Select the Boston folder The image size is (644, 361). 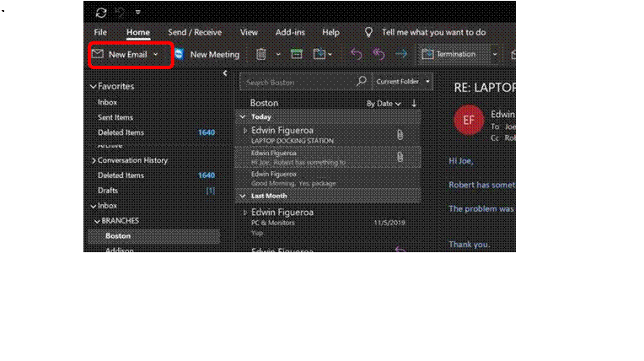coord(153,236)
